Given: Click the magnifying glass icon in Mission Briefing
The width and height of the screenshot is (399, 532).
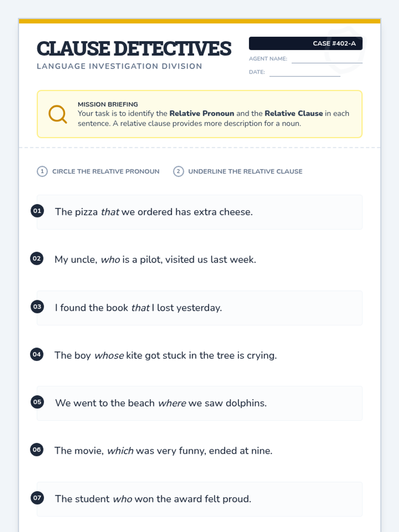Looking at the screenshot, I should coord(58,114).
